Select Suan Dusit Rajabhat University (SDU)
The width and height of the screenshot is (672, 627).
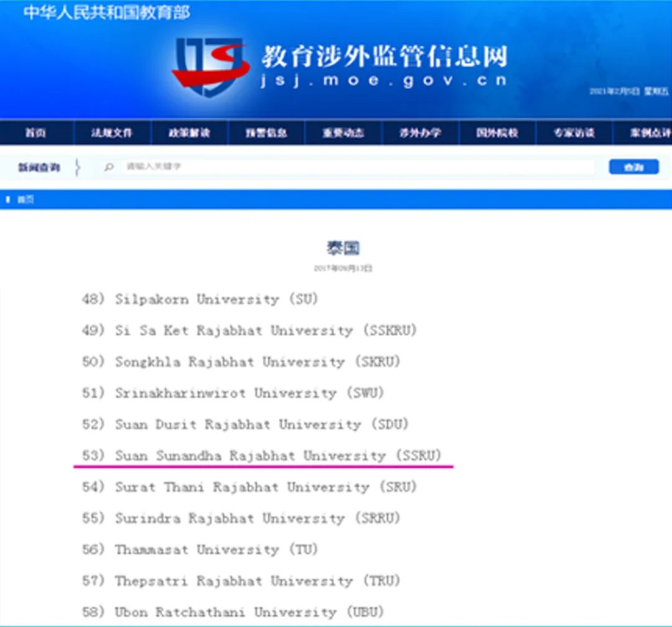pos(245,424)
